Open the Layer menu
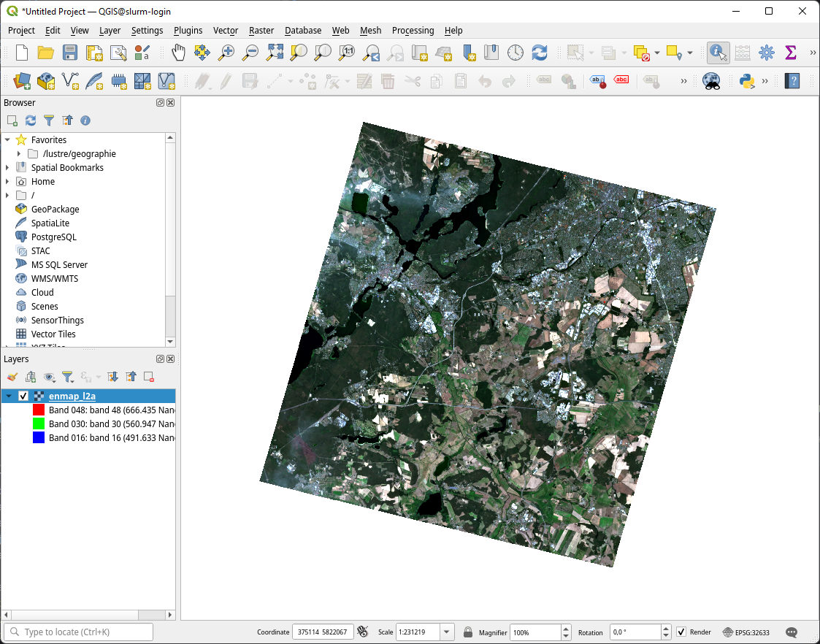Viewport: 820px width, 644px height. pos(110,31)
